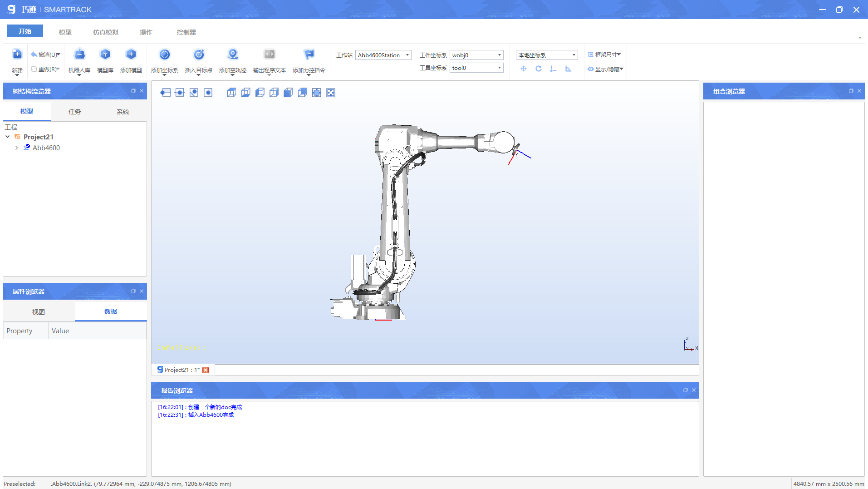
Task: Float the 属性浏览器 panel
Action: [x=133, y=291]
